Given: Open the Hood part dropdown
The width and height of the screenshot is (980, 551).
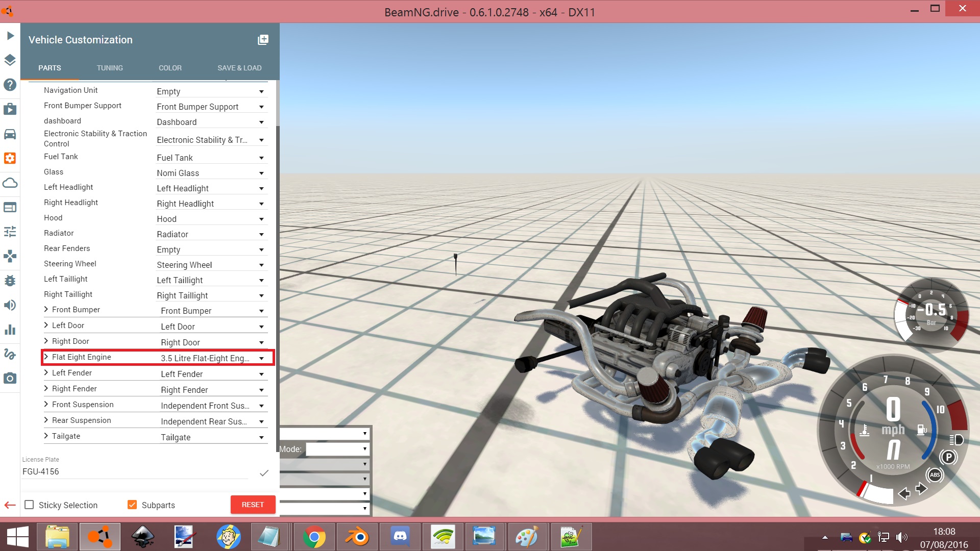Looking at the screenshot, I should [x=212, y=219].
